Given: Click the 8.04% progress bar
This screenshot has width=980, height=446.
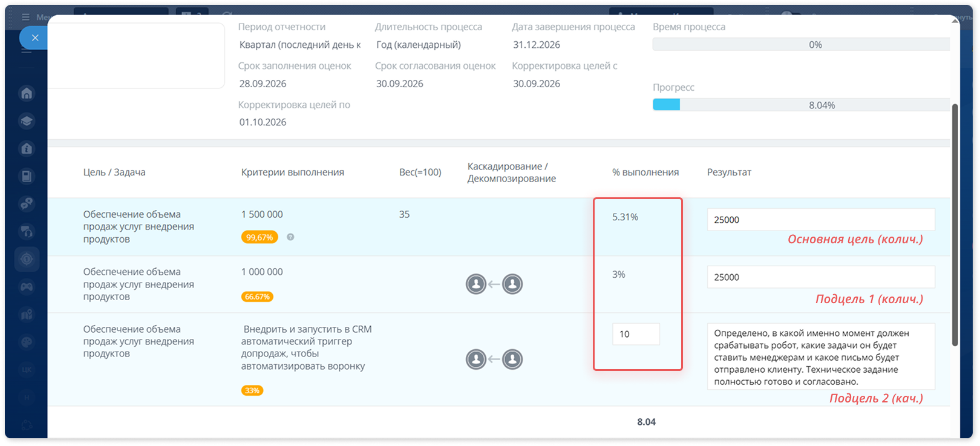Looking at the screenshot, I should [801, 105].
